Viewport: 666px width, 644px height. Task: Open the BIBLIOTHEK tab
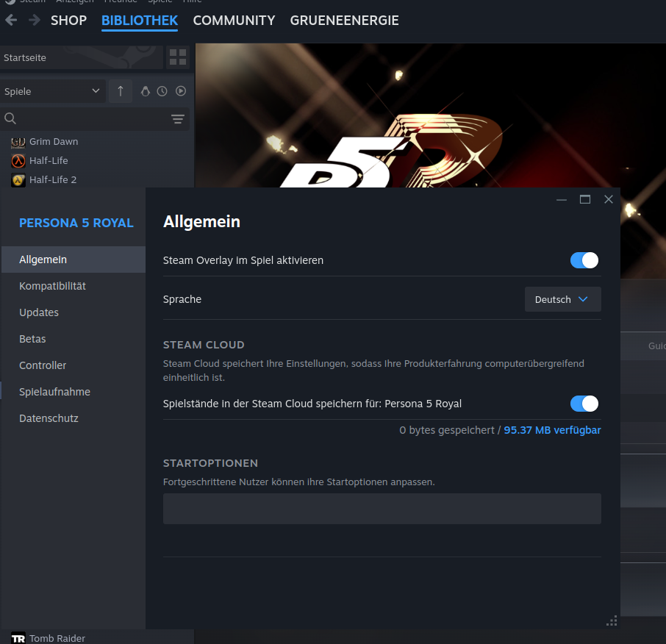click(140, 21)
